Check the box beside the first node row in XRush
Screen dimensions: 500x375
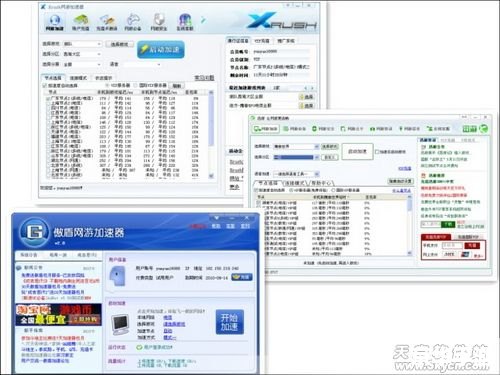click(48, 99)
